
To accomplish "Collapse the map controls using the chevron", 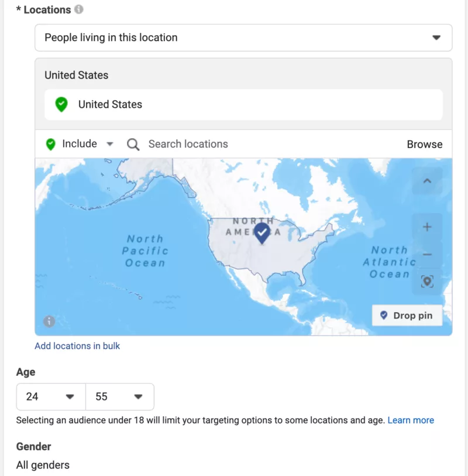I will pyautogui.click(x=426, y=181).
